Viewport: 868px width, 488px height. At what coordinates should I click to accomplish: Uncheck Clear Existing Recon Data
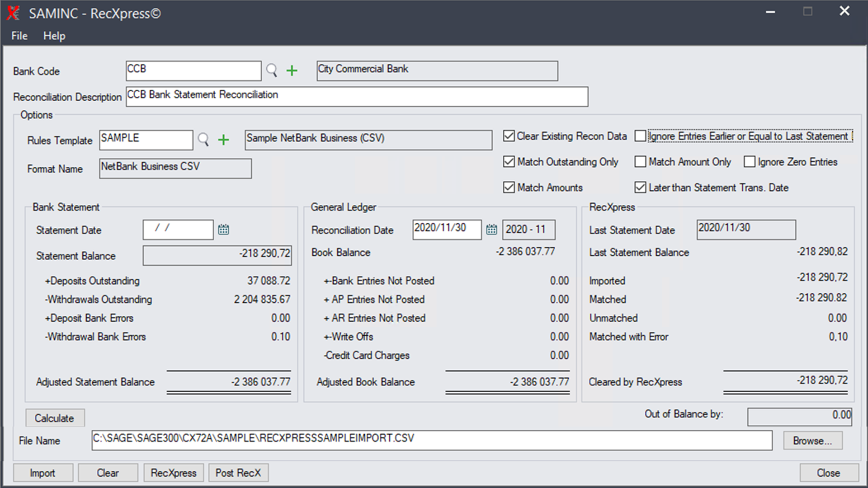[x=509, y=136]
